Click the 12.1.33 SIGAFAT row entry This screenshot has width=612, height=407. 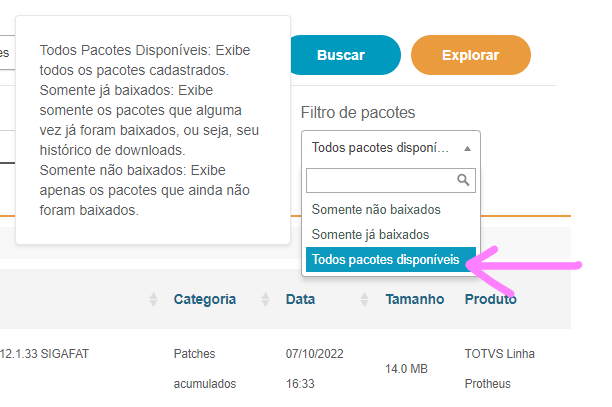(45, 353)
